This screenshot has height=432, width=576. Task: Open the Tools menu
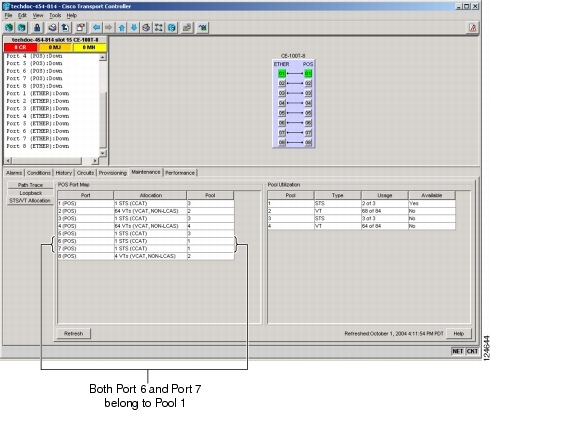coord(55,15)
